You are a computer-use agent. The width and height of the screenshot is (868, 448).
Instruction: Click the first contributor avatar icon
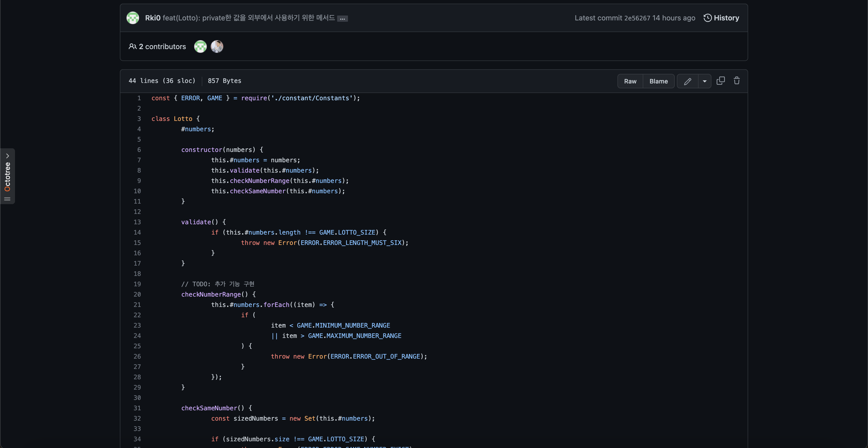pyautogui.click(x=200, y=46)
